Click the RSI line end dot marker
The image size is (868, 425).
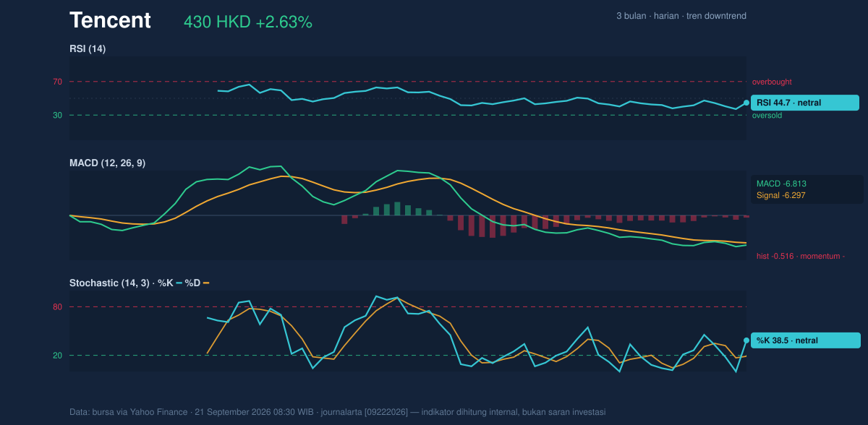(x=746, y=103)
